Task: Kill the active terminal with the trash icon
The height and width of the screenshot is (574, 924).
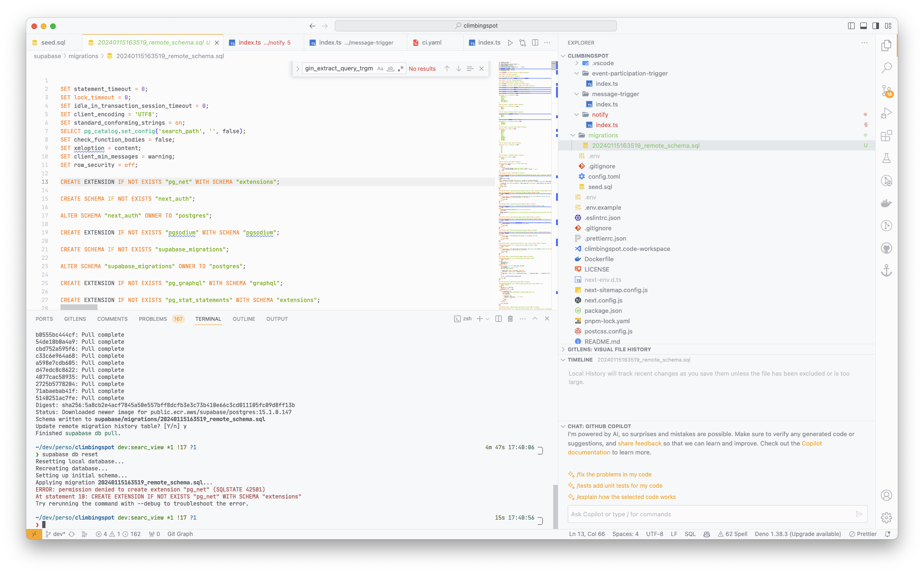Action: 510,318
